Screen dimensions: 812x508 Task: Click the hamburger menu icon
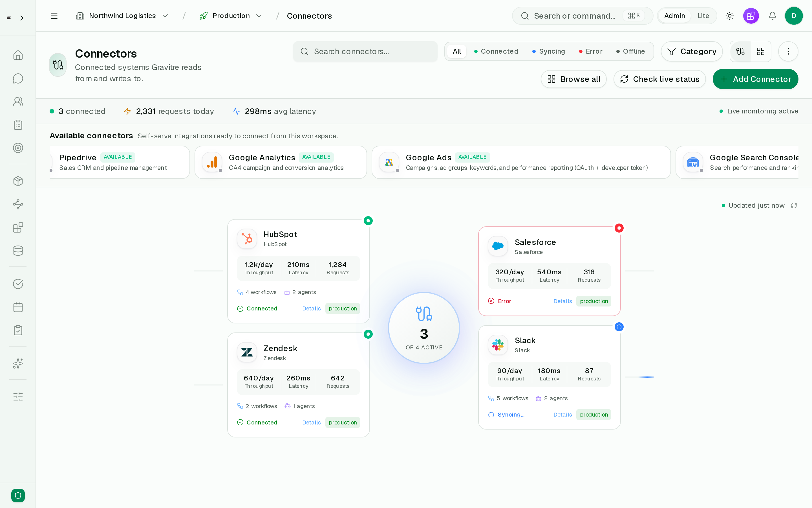(x=54, y=16)
